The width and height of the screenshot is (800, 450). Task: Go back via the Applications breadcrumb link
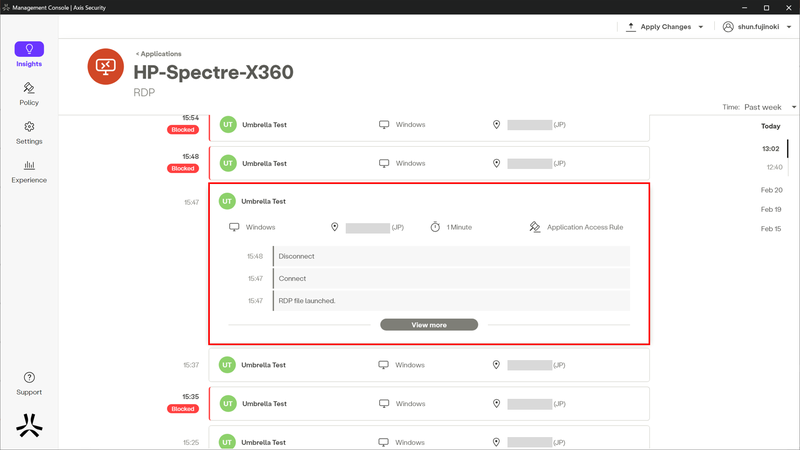159,54
